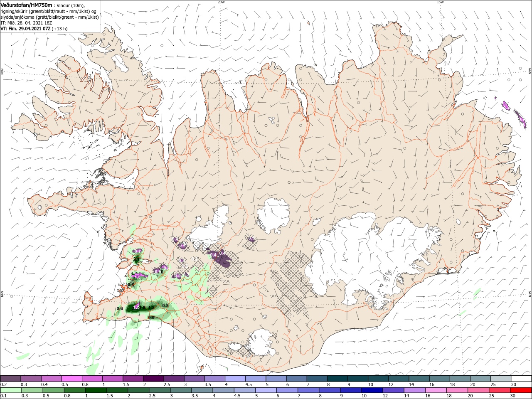Pick darkest purple snow swatch between 2 and 2.5
The image size is (532, 399).
(154, 379)
